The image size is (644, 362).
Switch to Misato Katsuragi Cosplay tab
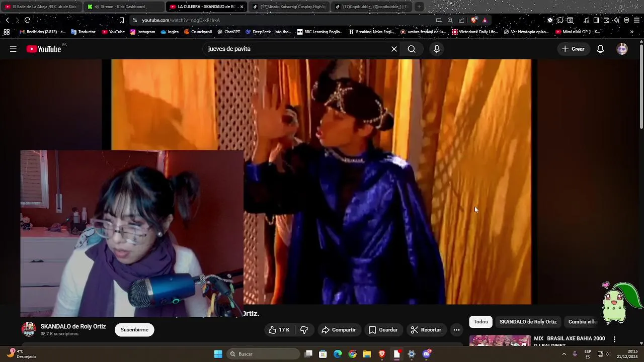point(288,7)
